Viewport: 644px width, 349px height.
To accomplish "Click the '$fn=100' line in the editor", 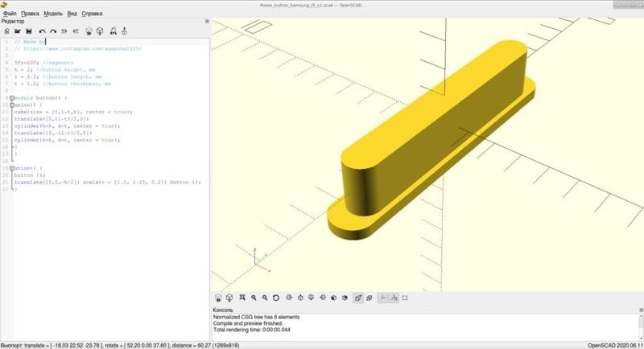I will point(43,63).
